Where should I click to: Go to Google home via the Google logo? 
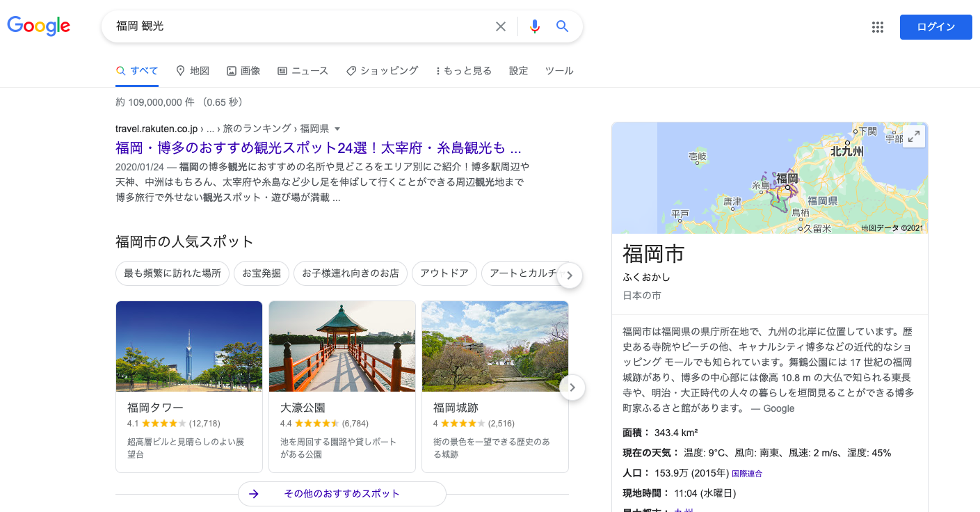[38, 26]
